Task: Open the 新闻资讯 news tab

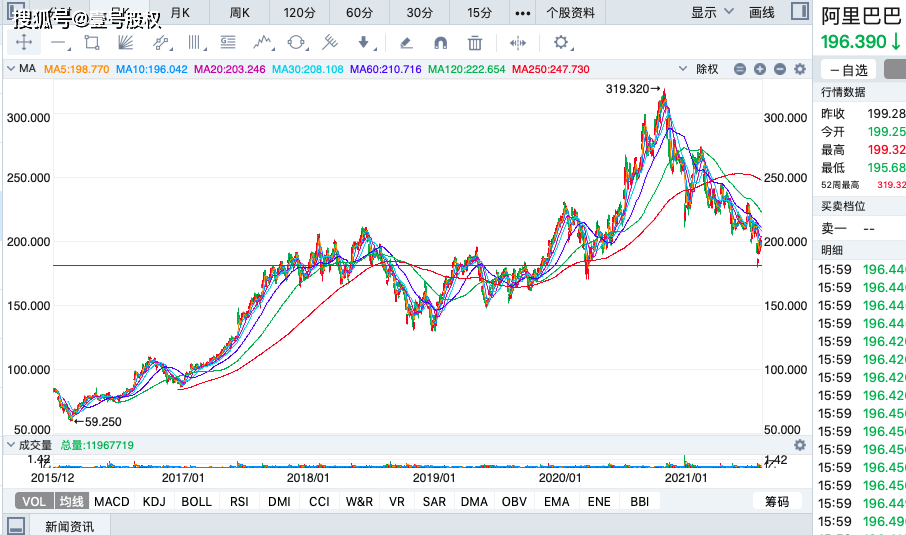Action: pyautogui.click(x=69, y=526)
